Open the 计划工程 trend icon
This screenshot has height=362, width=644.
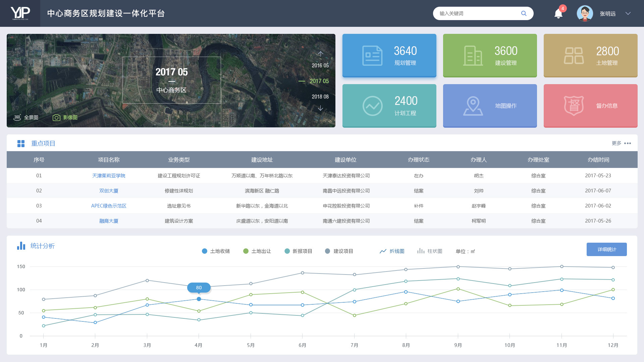coord(372,106)
